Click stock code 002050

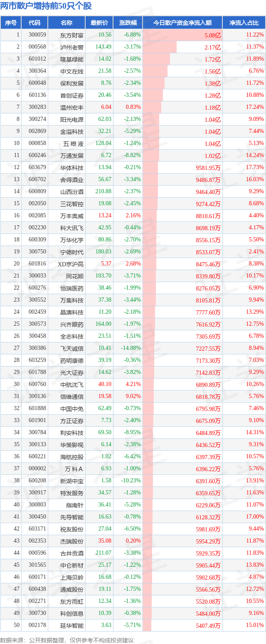(37, 204)
